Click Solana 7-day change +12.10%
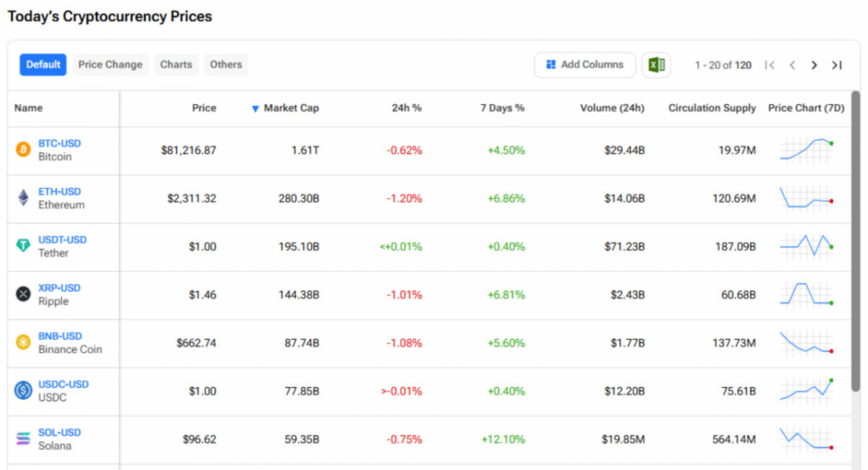The height and width of the screenshot is (470, 868). pyautogui.click(x=503, y=439)
